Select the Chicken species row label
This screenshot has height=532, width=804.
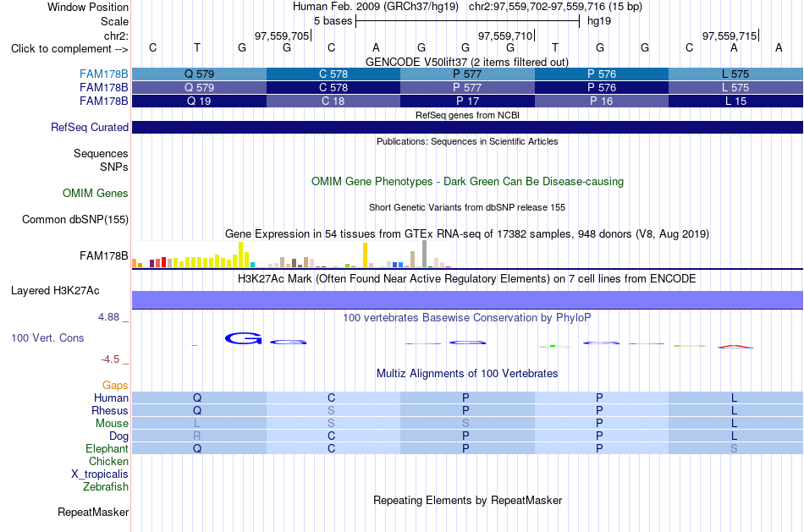pos(108,461)
